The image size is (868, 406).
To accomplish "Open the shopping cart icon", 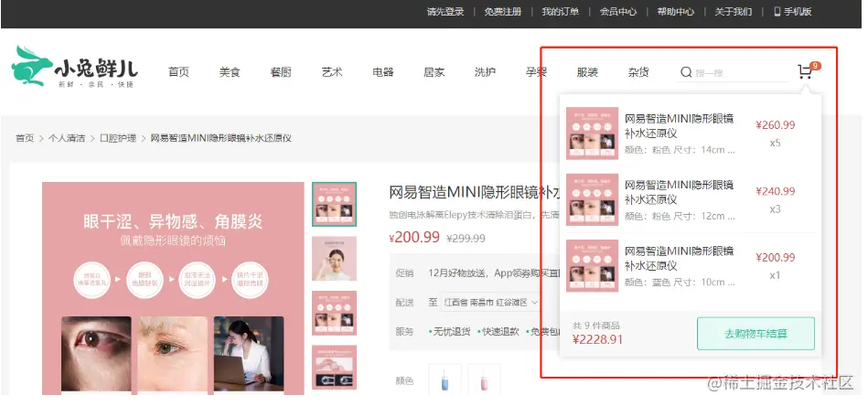I will click(x=805, y=72).
